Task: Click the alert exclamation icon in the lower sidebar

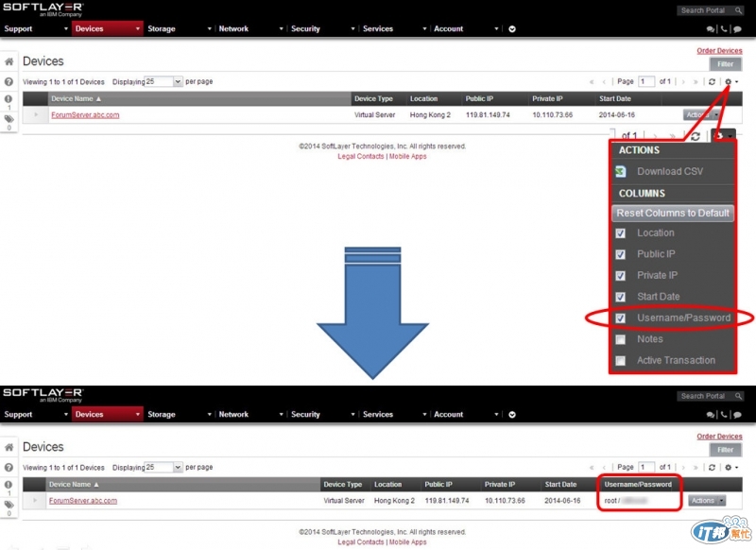Action: click(9, 485)
